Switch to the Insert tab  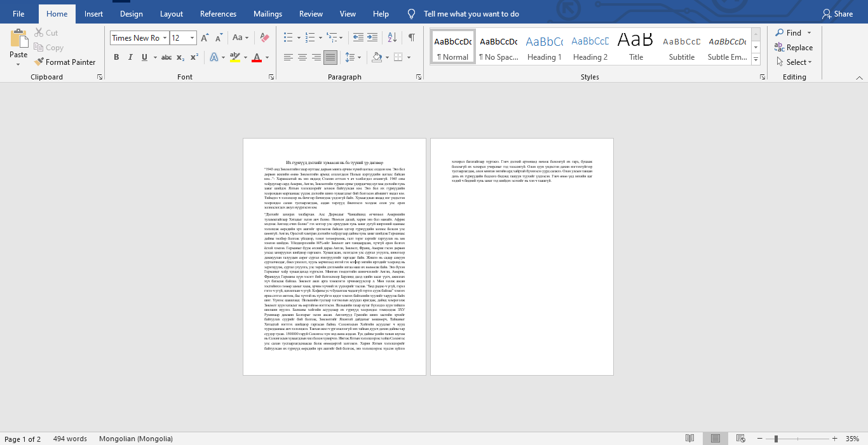93,14
